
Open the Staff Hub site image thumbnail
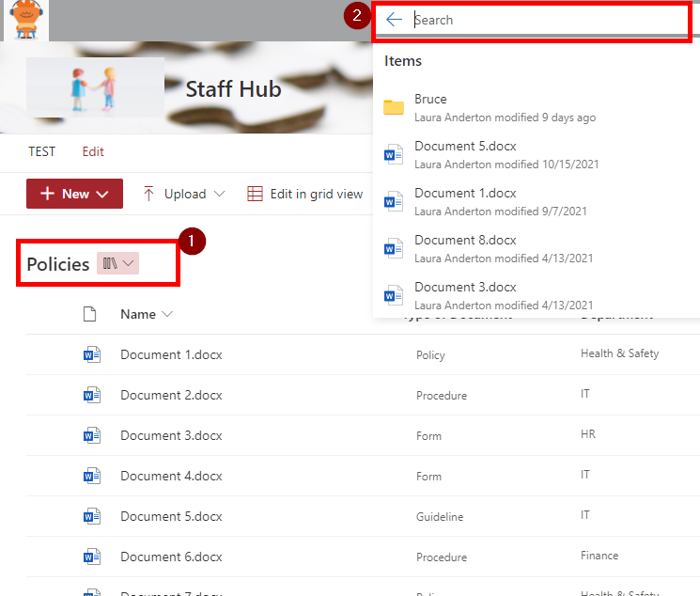(x=95, y=87)
